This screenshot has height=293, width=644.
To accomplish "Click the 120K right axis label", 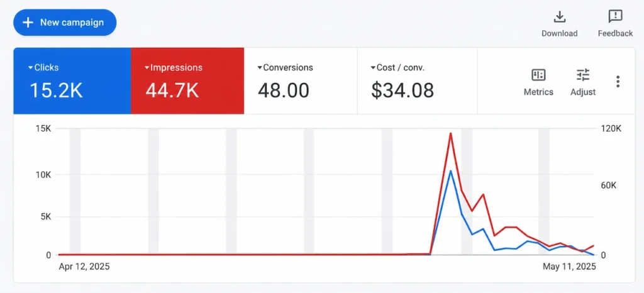I will (x=611, y=128).
